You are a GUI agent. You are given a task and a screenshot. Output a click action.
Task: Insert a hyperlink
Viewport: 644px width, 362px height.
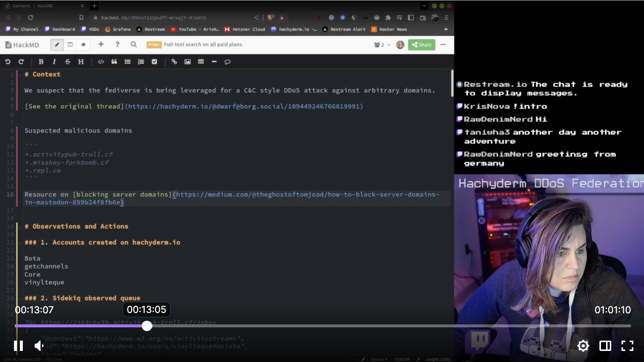pyautogui.click(x=174, y=62)
